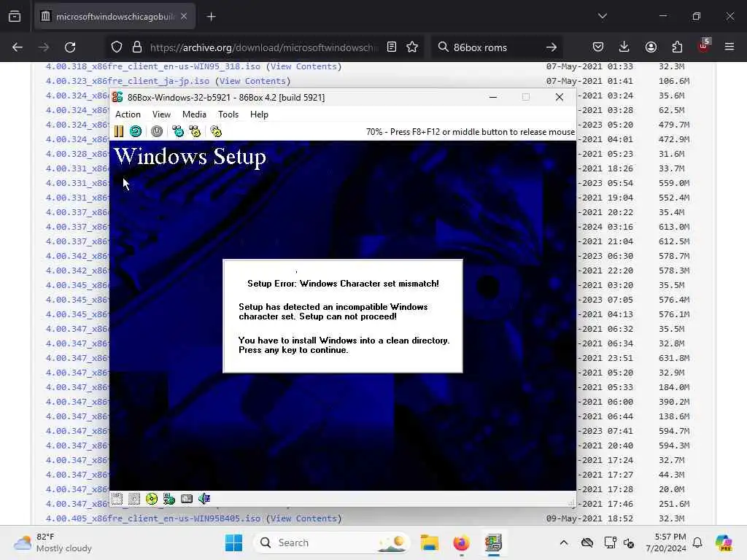The height and width of the screenshot is (560, 747).
Task: Open Firefox account icon
Action: pyautogui.click(x=651, y=47)
